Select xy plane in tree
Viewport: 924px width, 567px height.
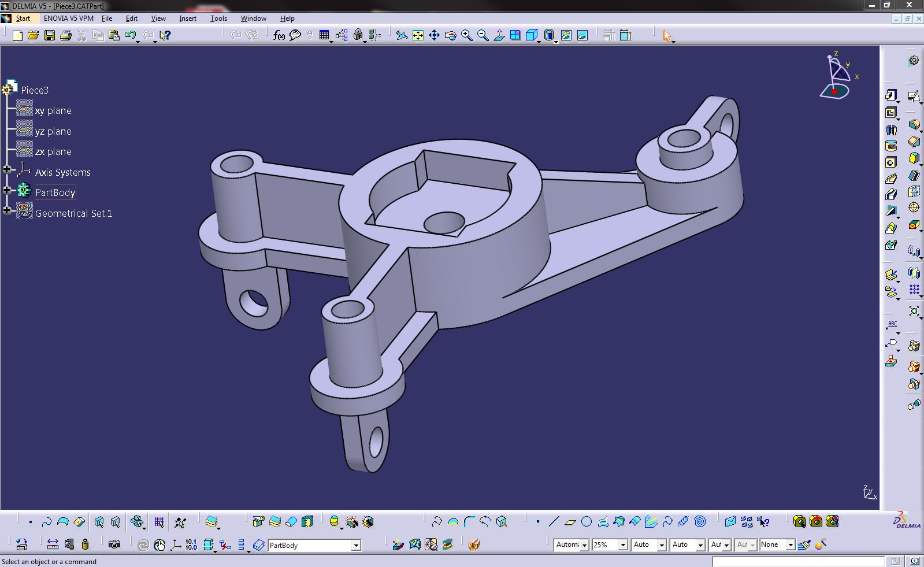tap(53, 110)
